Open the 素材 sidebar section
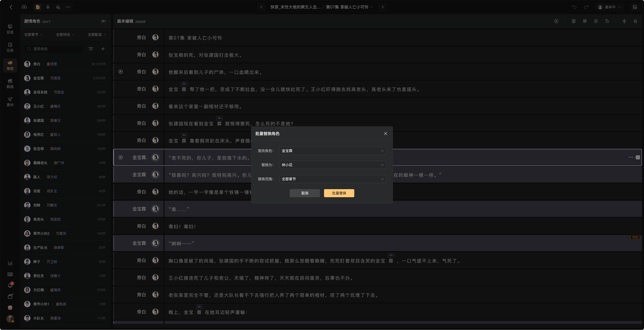Image resolution: width=644 pixels, height=330 pixels. pos(10,102)
